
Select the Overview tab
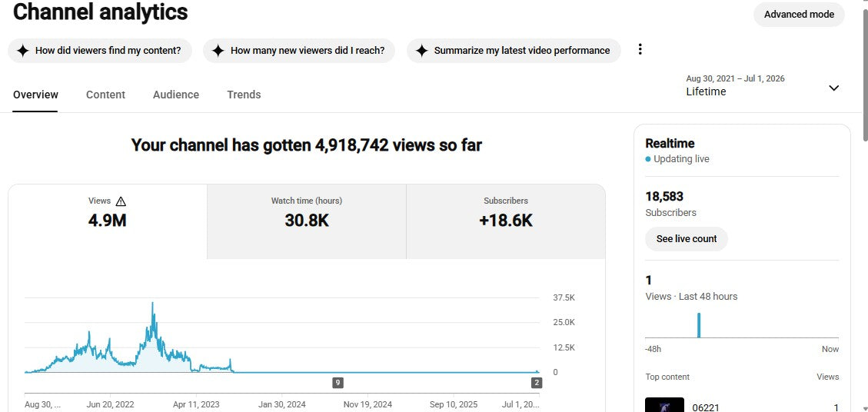(x=35, y=95)
